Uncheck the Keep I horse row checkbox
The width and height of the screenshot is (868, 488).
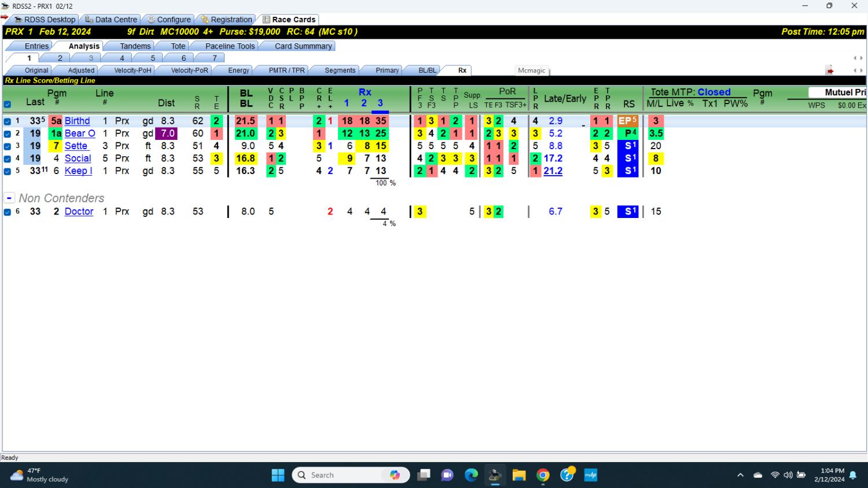coord(8,171)
